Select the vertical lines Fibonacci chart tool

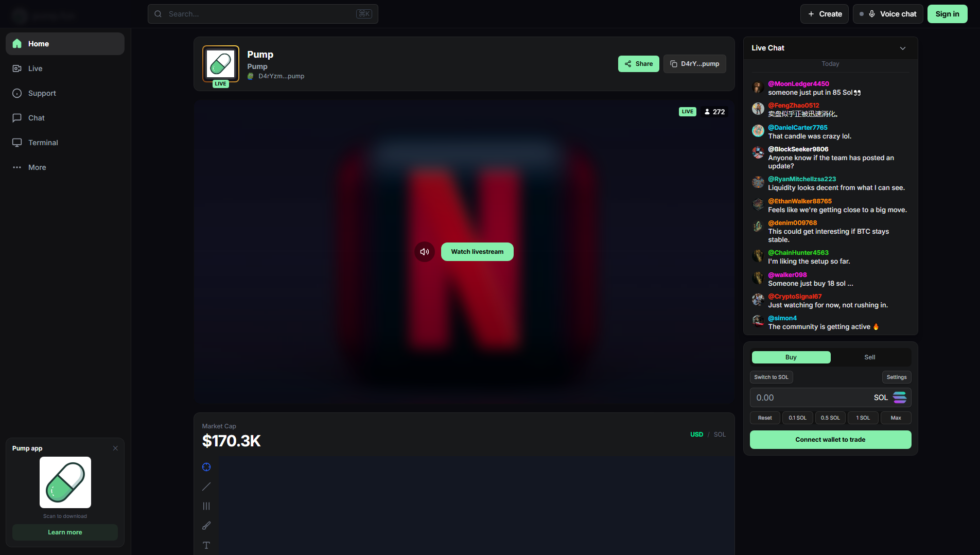(206, 506)
